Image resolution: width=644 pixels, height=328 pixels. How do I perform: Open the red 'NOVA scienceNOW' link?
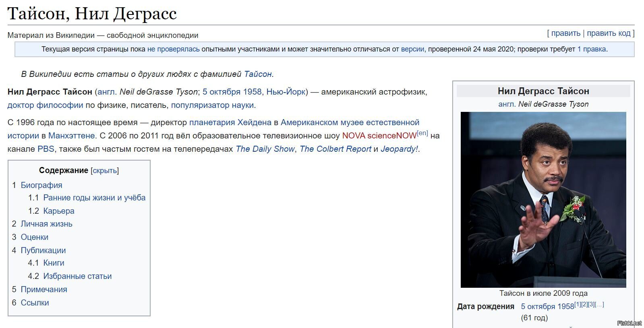(379, 136)
